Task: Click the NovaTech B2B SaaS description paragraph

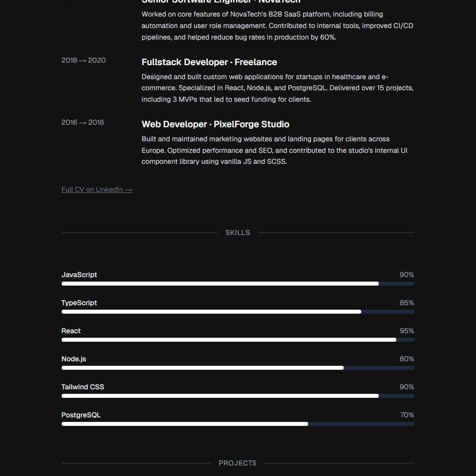Action: (278, 26)
